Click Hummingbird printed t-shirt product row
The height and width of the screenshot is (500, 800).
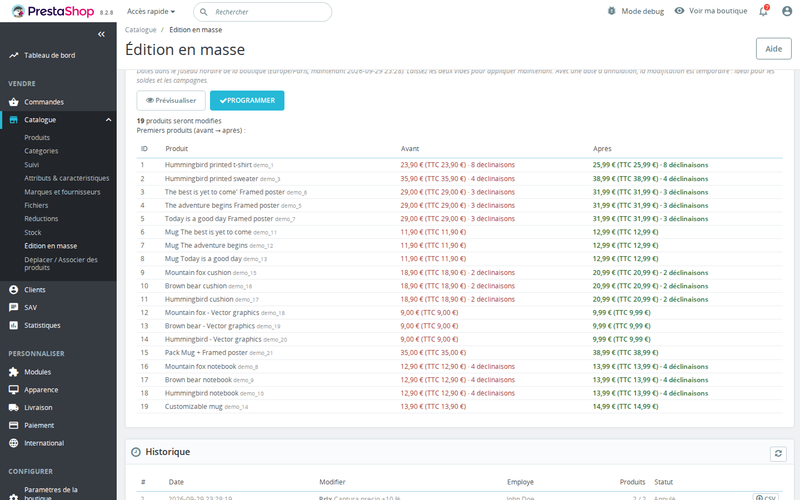(459, 165)
